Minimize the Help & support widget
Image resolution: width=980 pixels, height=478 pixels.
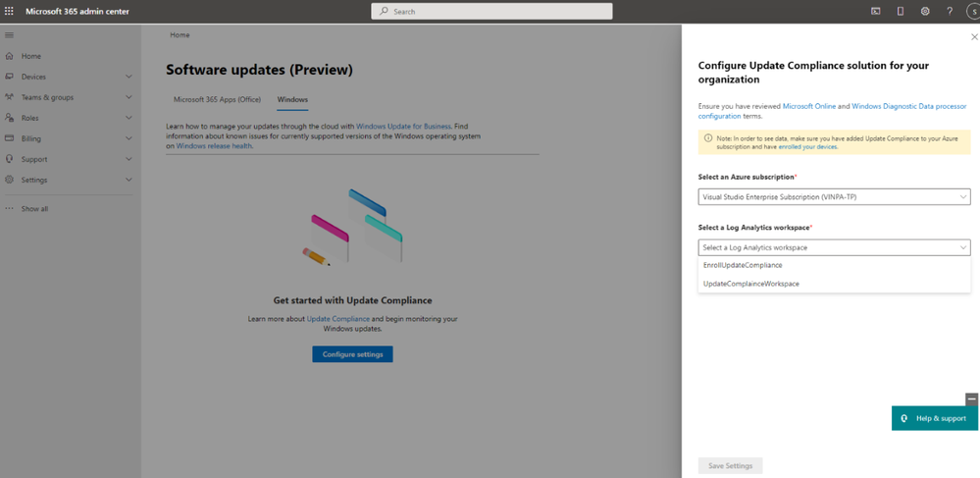coord(971,398)
